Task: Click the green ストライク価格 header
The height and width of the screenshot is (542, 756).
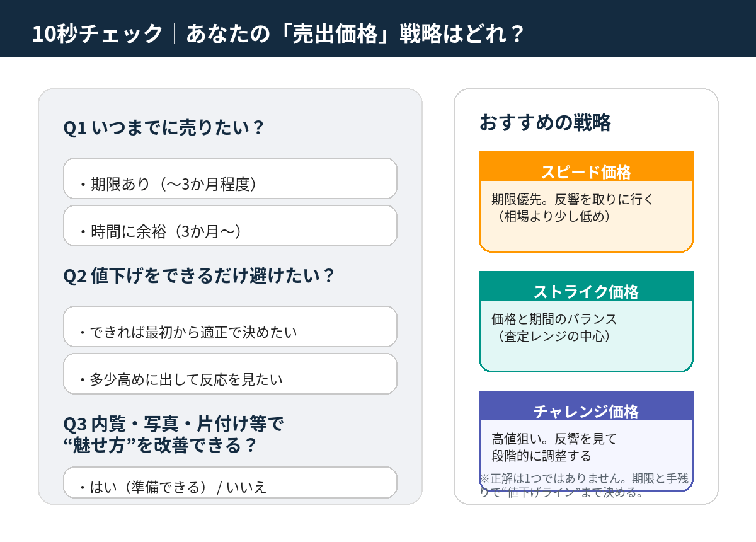Action: (x=586, y=291)
